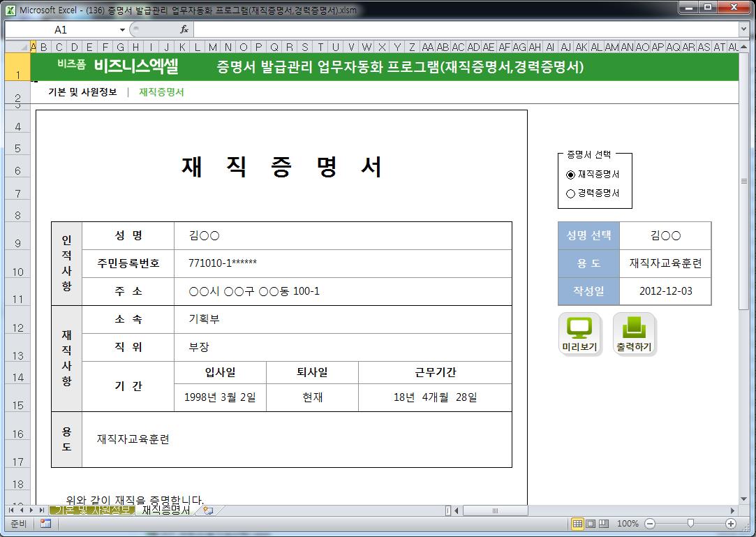Viewport: 756px width, 537px height.
Task: Open the Name Box dropdown arrow
Action: [122, 30]
